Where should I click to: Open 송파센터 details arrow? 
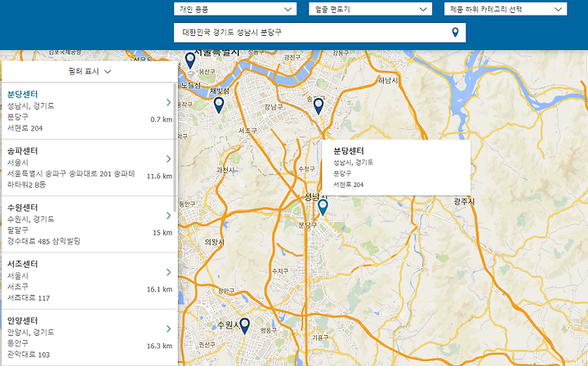[168, 159]
